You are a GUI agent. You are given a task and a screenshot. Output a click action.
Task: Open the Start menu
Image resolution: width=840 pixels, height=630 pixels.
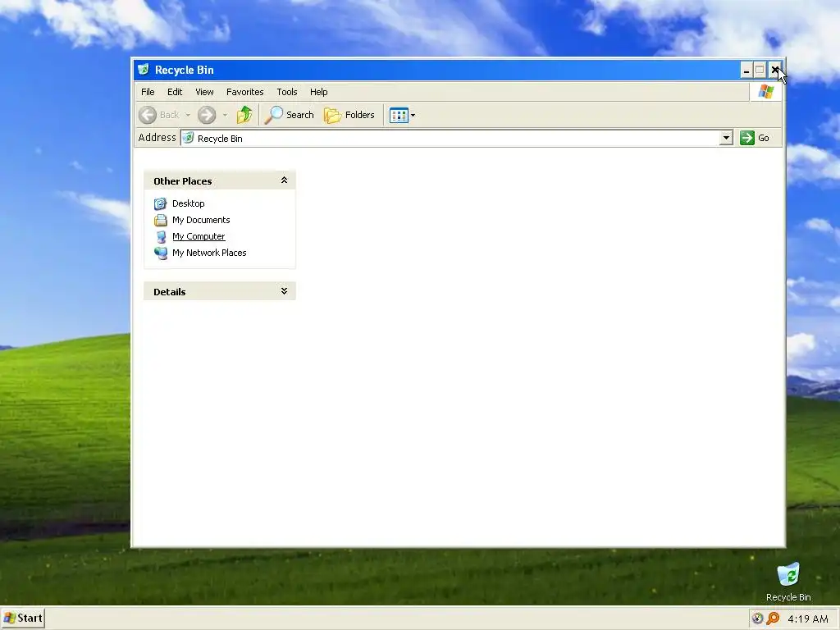(x=22, y=619)
